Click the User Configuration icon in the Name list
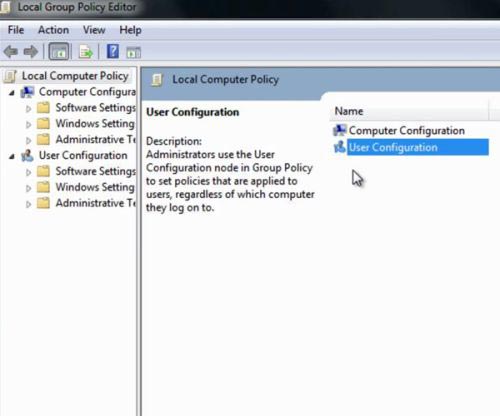The height and width of the screenshot is (416, 500). (340, 147)
